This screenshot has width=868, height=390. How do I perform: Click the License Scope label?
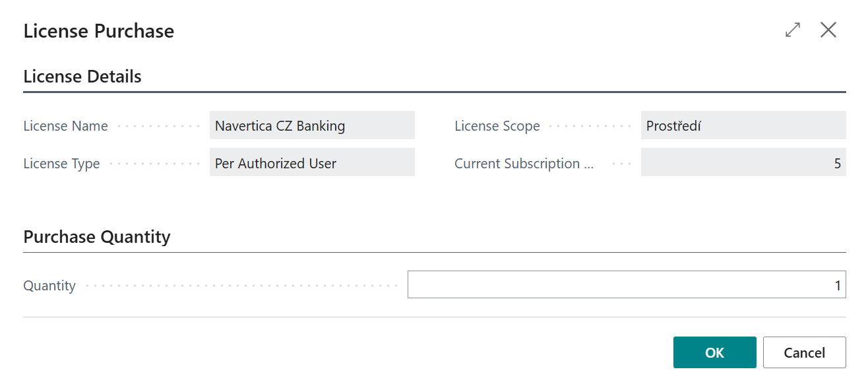[x=497, y=125]
